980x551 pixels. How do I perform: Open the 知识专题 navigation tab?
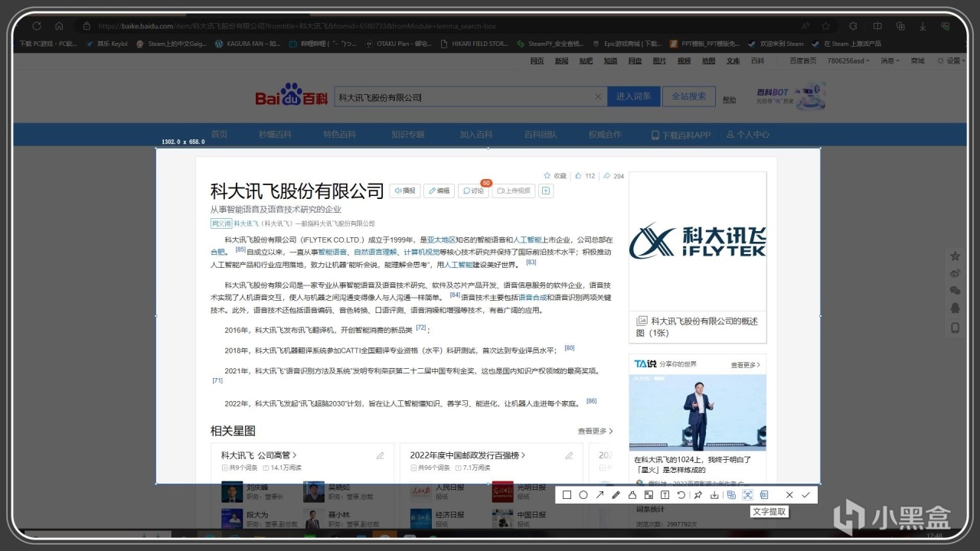coord(407,135)
